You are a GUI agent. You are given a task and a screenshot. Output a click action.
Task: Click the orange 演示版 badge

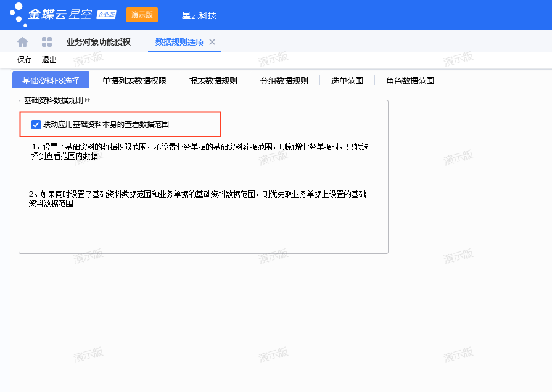tap(142, 15)
